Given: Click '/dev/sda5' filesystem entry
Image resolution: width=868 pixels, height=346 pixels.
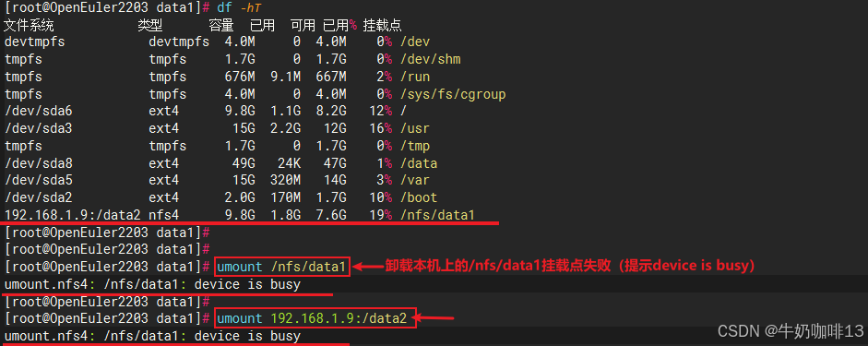Looking at the screenshot, I should point(38,181).
